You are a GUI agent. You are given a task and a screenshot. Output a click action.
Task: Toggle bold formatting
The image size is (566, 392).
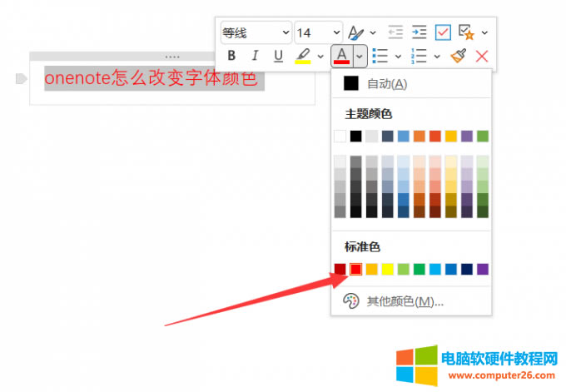click(x=231, y=56)
